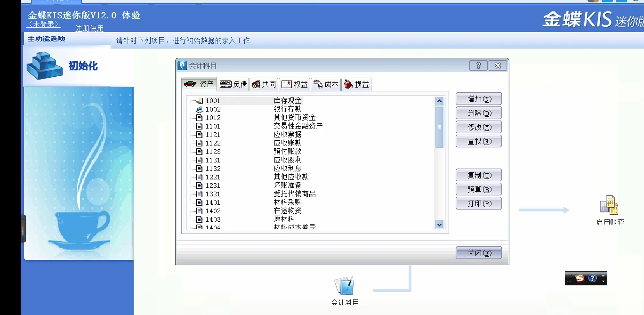Open the 损益 tab

tap(356, 84)
